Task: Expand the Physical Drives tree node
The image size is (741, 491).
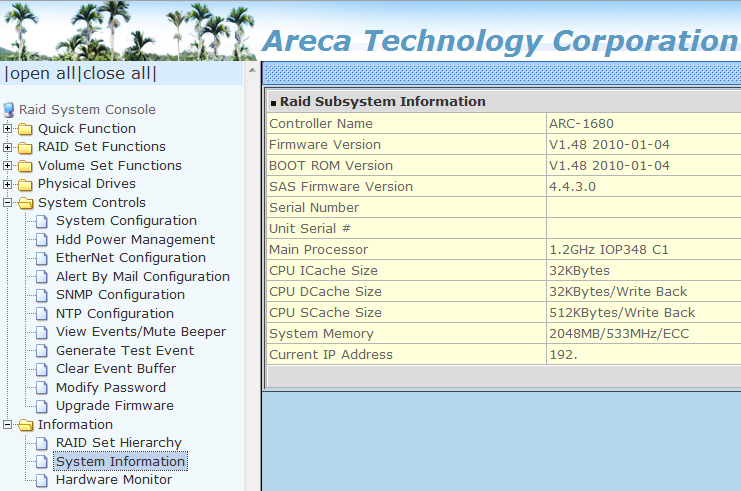Action: [8, 184]
